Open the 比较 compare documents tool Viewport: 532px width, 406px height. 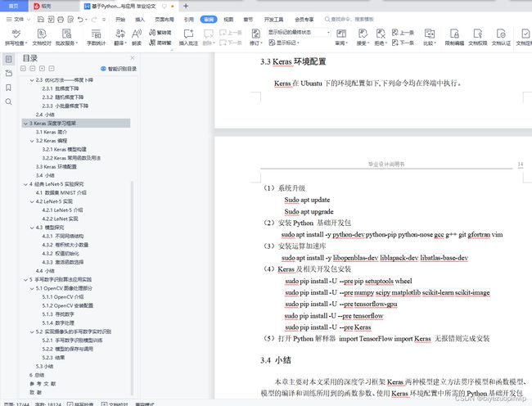[x=430, y=37]
